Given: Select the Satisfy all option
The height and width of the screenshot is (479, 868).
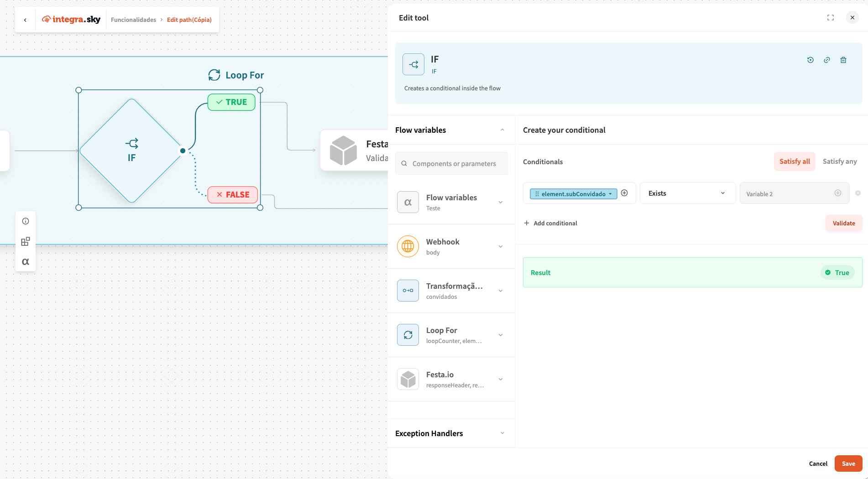Looking at the screenshot, I should 794,161.
